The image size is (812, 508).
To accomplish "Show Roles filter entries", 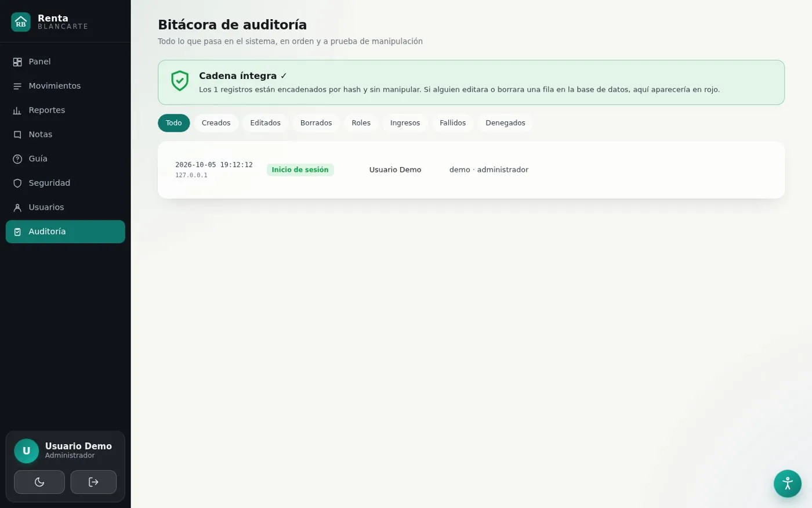I will coord(361,123).
